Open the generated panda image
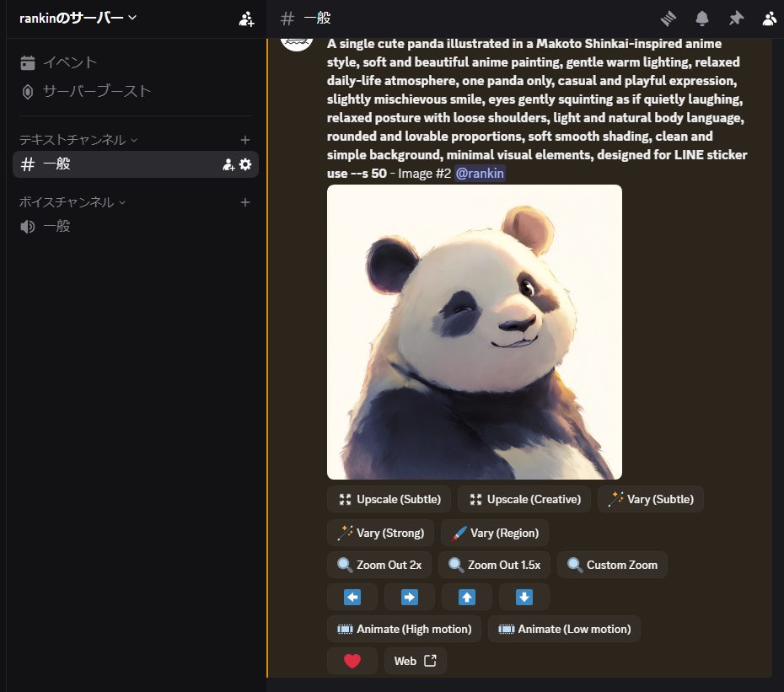Screen dimensions: 784x692 click(474, 332)
